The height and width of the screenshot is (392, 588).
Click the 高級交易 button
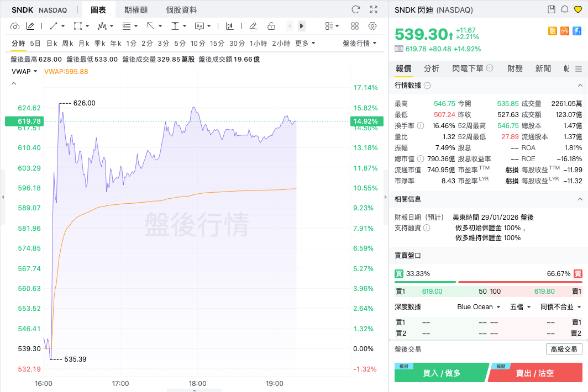tap(564, 349)
